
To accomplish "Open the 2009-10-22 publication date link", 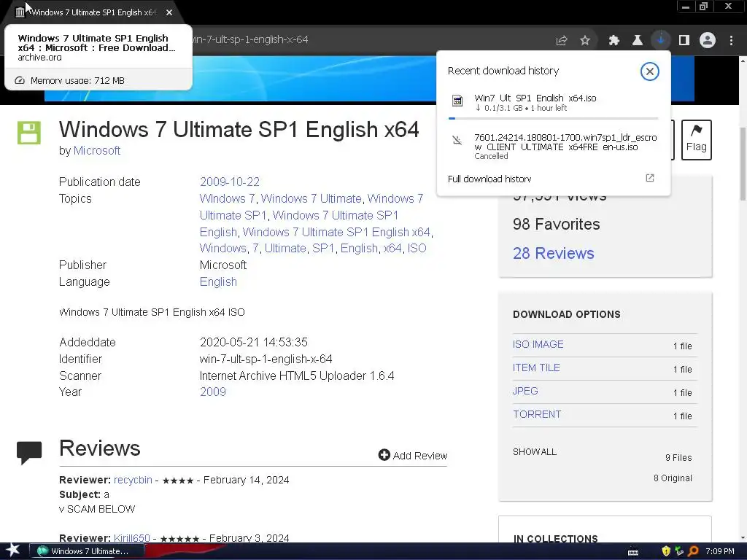I will pyautogui.click(x=230, y=182).
